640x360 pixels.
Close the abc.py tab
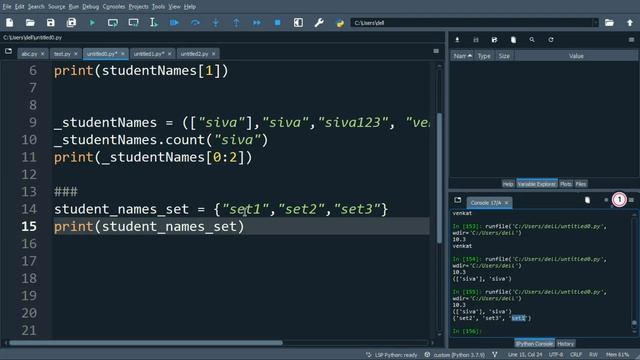42,54
